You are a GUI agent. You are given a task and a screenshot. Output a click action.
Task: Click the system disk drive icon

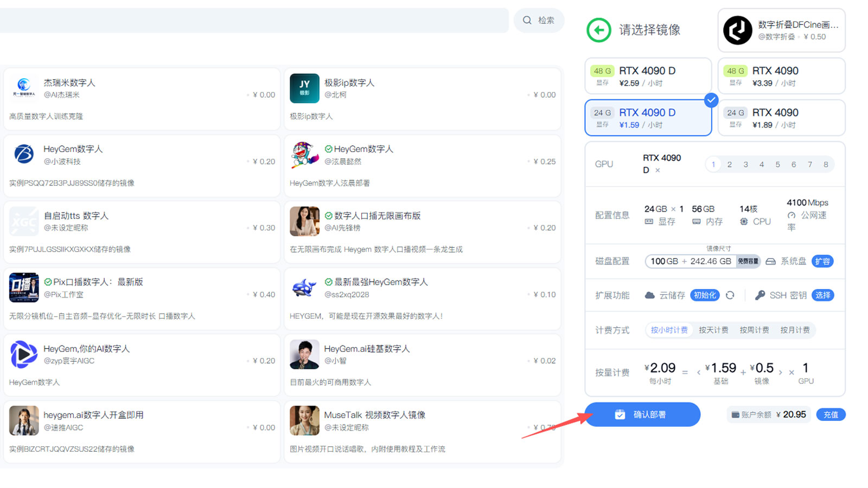[x=770, y=261]
